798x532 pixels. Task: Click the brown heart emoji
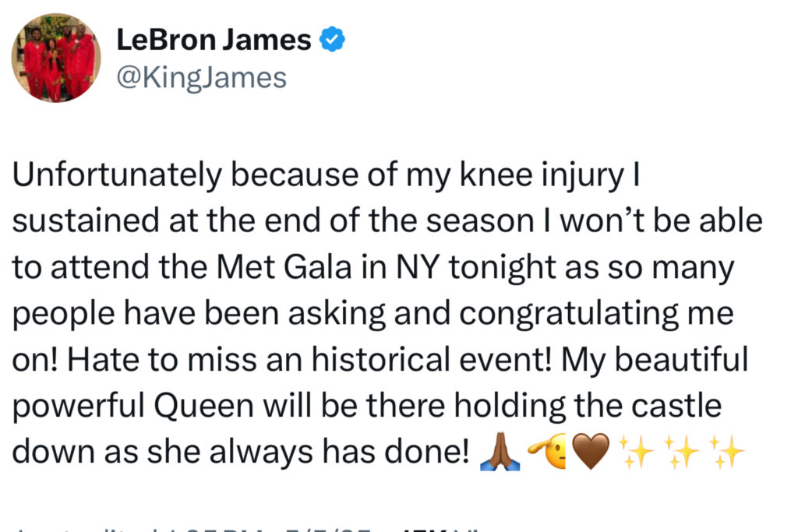(591, 451)
